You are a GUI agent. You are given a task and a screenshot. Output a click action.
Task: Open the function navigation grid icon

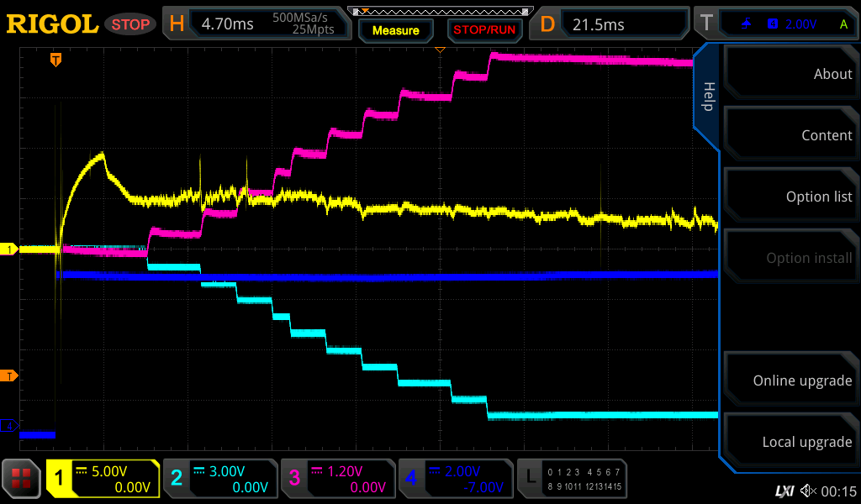22,479
